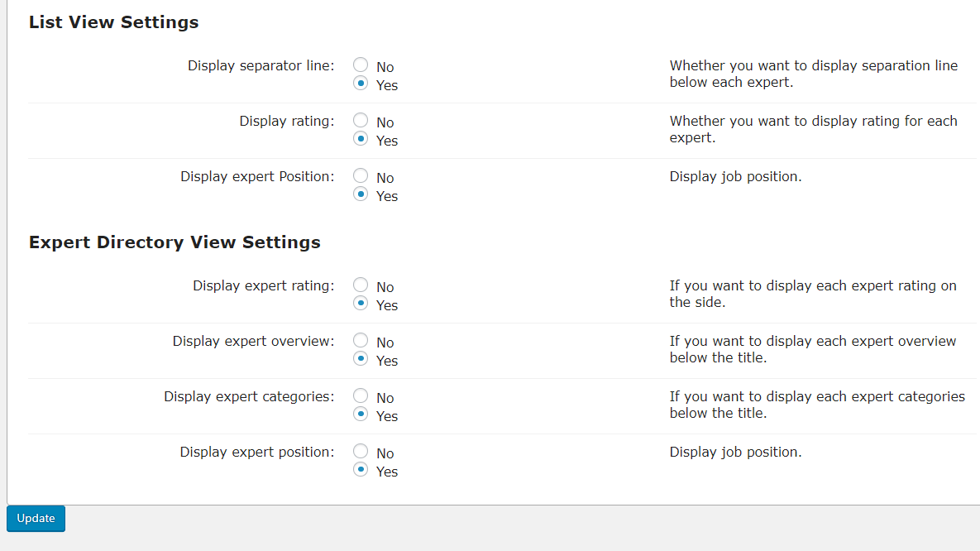
Task: Set List View Display rating to Yes
Action: tap(361, 139)
